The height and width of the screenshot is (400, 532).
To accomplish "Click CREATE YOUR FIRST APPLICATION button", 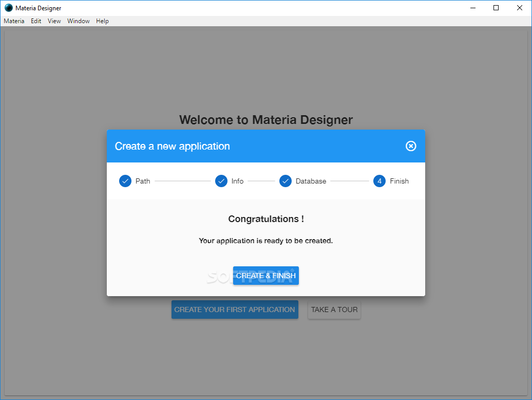I will 235,310.
